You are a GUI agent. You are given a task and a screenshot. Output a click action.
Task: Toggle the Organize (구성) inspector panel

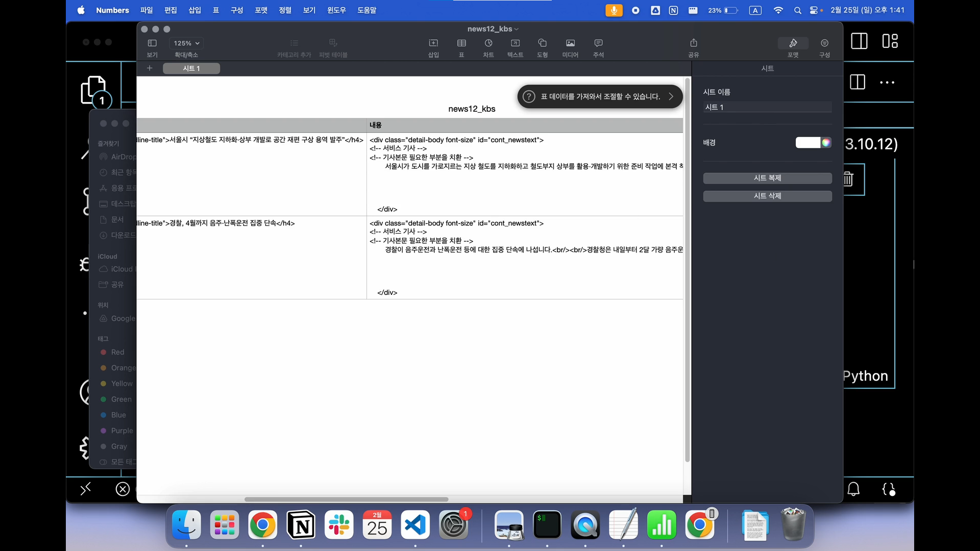824,43
